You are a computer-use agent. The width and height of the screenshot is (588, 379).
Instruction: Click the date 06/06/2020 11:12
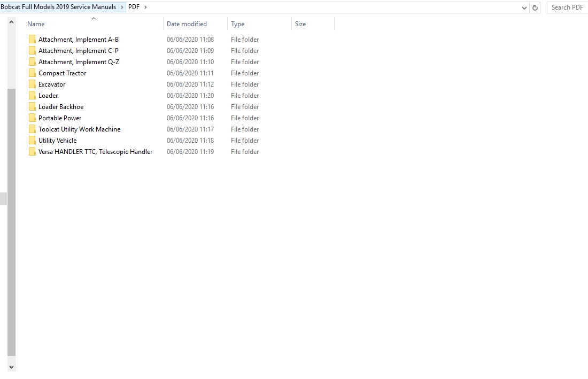click(x=190, y=84)
